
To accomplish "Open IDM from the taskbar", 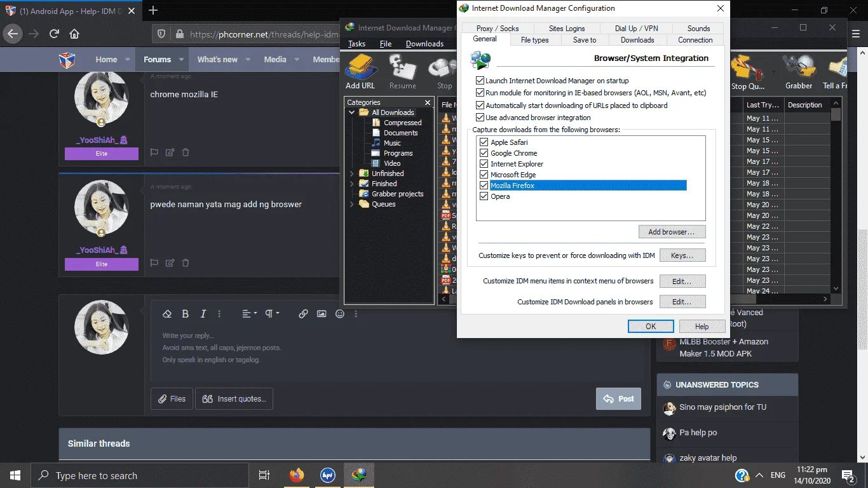I will 359,475.
